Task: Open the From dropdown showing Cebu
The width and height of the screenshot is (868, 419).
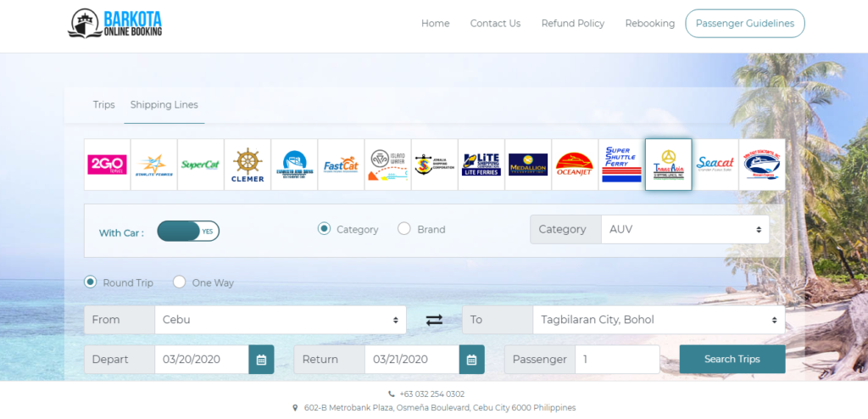Action: [280, 320]
